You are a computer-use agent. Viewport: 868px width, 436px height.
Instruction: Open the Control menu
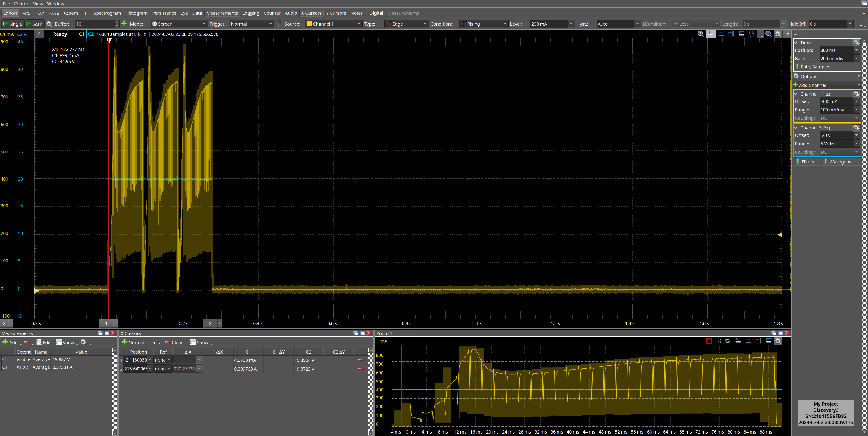(21, 4)
